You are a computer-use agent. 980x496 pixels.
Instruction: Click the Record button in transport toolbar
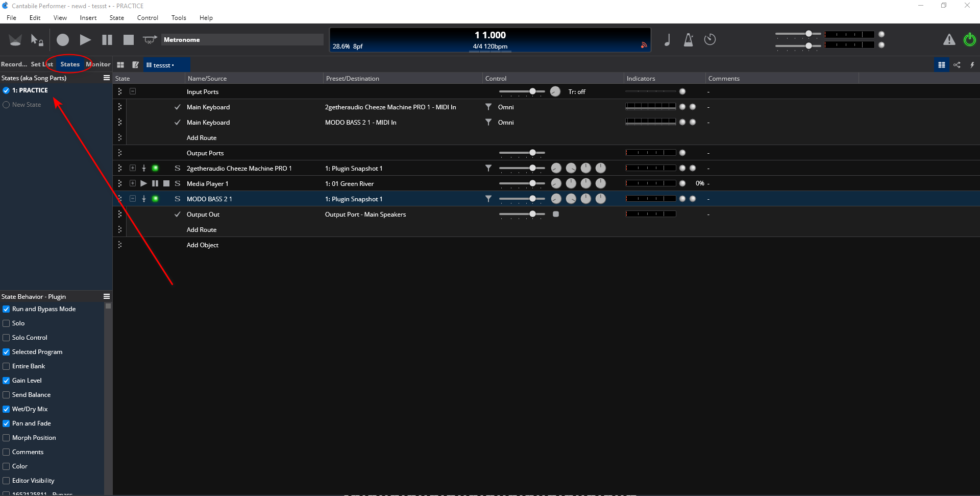(x=63, y=40)
